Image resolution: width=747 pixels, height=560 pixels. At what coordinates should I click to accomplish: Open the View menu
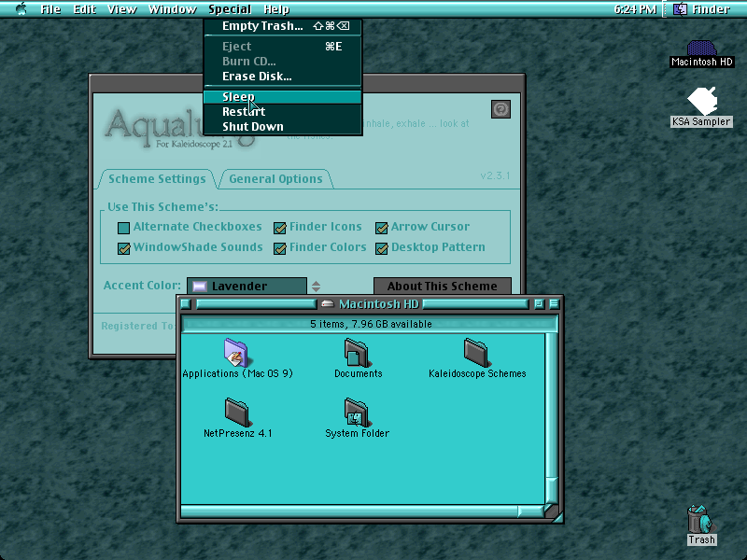(122, 9)
